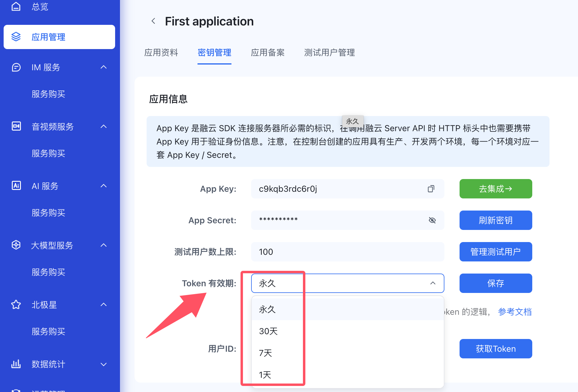This screenshot has width=578, height=392.
Task: Click the App Key field c9kqb3rdc6r0j
Action: pyautogui.click(x=348, y=189)
